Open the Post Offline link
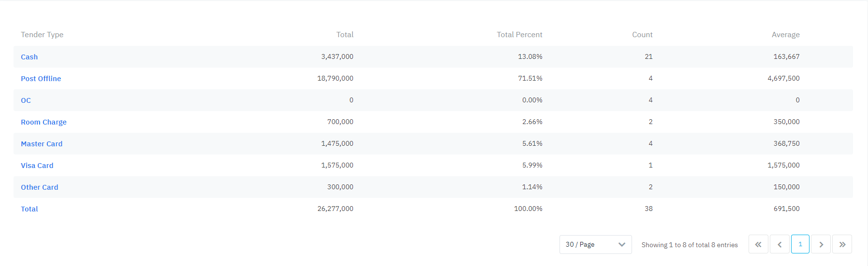The width and height of the screenshot is (868, 266). pos(41,79)
